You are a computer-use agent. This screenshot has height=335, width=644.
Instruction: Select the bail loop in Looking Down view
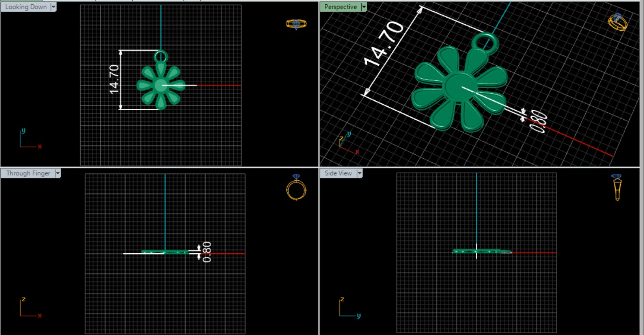(161, 56)
